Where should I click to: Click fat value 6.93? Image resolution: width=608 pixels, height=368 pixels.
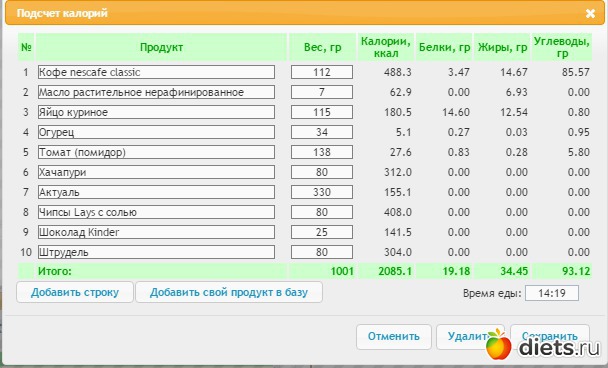pos(516,92)
